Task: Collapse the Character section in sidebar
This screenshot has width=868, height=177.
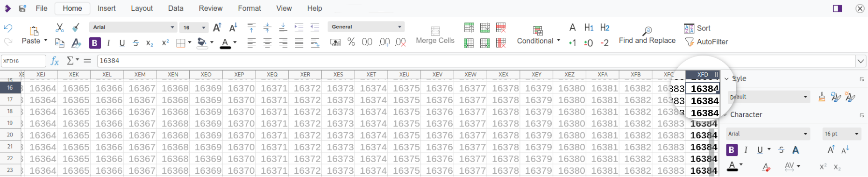Action: coord(726,114)
